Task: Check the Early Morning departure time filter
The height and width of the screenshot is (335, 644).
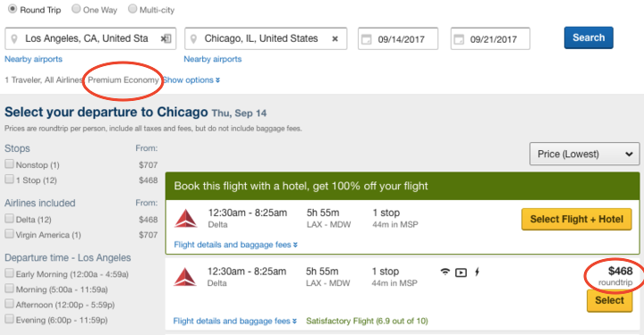Action: [x=9, y=273]
